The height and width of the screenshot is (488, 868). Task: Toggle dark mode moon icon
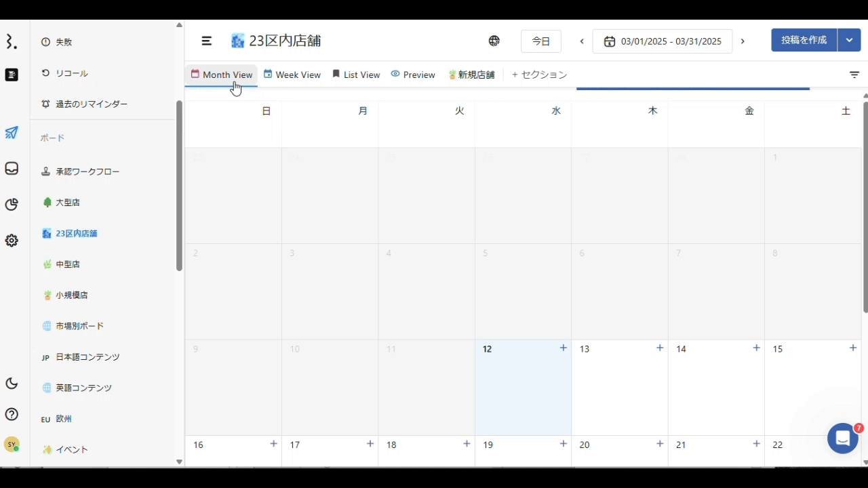pos(12,384)
